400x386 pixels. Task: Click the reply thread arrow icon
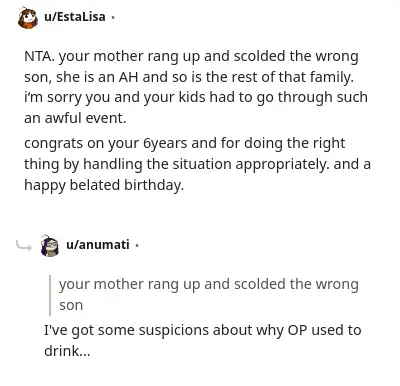point(24,246)
